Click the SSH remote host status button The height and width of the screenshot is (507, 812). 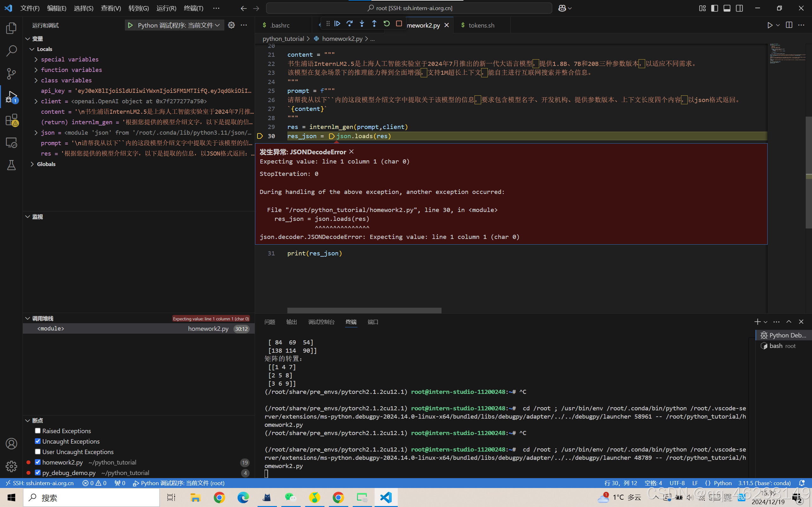point(40,483)
